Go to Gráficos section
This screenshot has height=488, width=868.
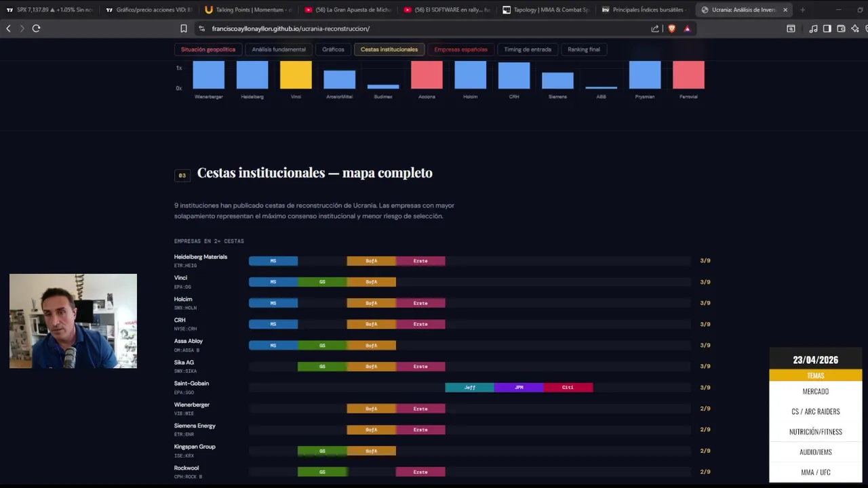(333, 49)
